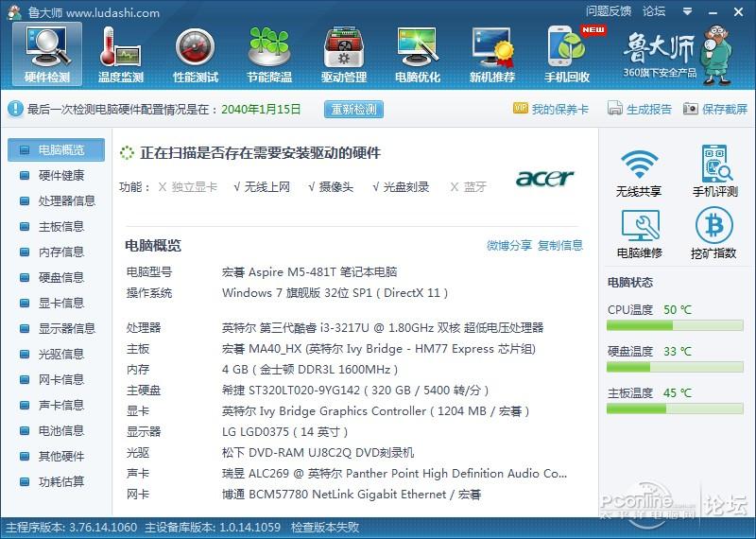Click the detection date 2040年1月15日
This screenshot has height=539, width=756.
(261, 110)
